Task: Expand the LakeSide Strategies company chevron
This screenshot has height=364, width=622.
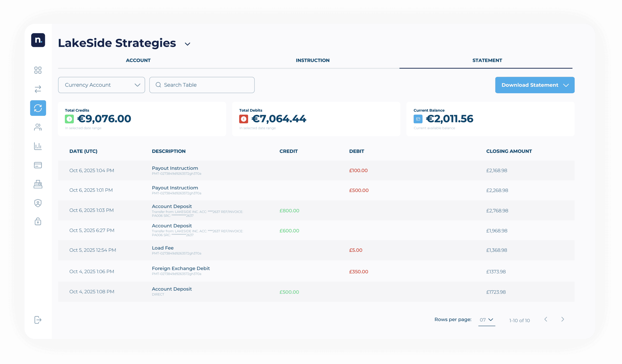Action: pyautogui.click(x=187, y=44)
